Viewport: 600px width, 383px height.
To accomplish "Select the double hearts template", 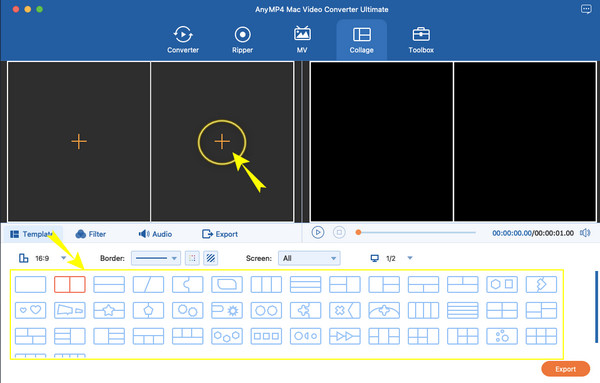I will [30, 310].
